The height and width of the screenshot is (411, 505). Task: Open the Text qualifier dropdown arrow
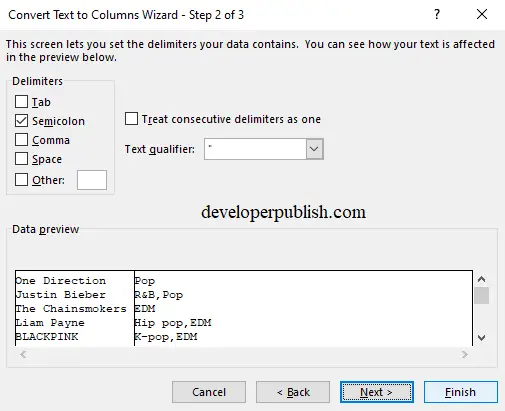click(x=314, y=149)
